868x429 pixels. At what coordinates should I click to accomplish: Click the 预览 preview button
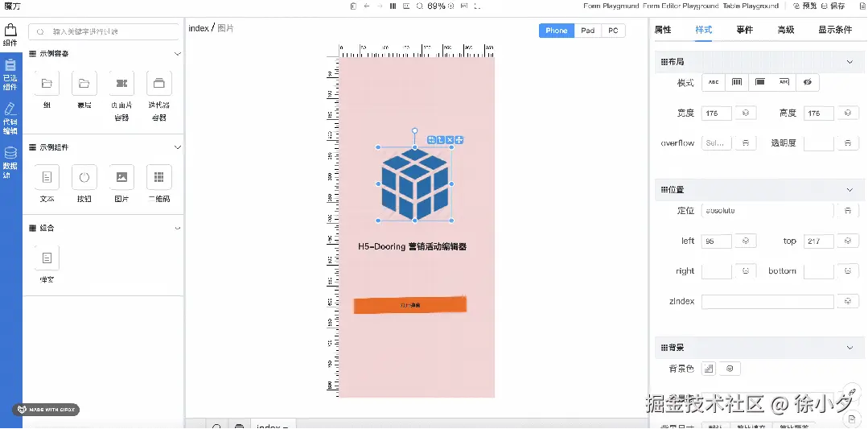click(805, 6)
